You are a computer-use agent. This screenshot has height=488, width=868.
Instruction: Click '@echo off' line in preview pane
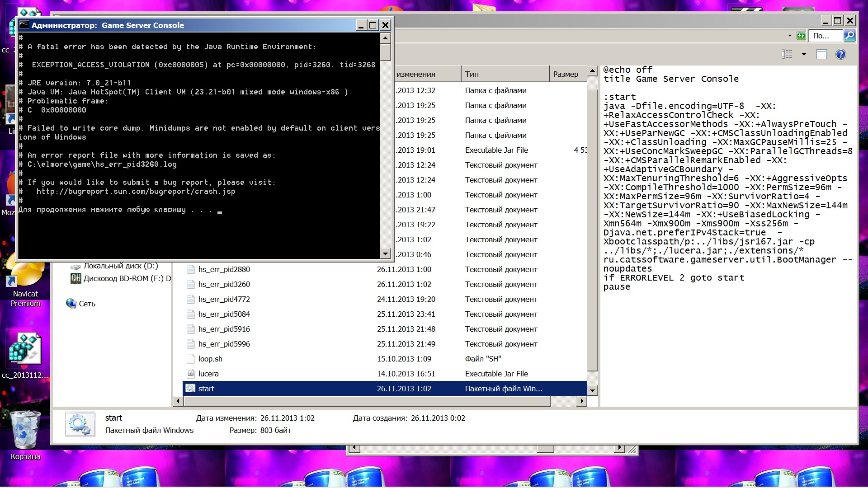point(627,70)
